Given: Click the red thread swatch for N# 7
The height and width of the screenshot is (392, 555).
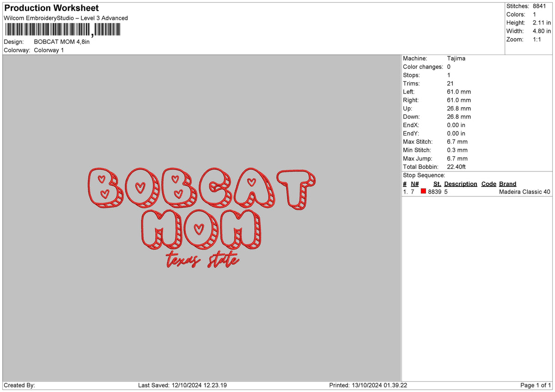Looking at the screenshot, I should (423, 191).
